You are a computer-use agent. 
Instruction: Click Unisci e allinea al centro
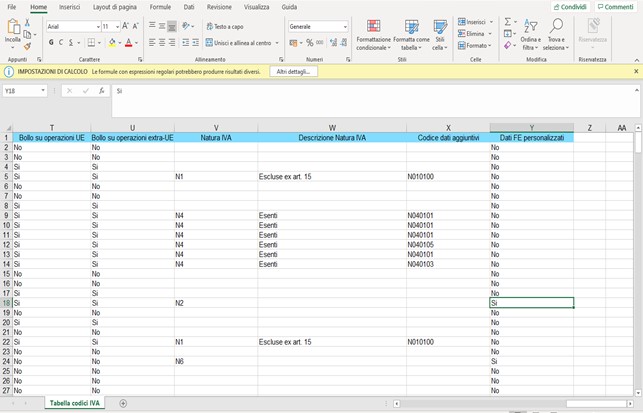coord(239,43)
